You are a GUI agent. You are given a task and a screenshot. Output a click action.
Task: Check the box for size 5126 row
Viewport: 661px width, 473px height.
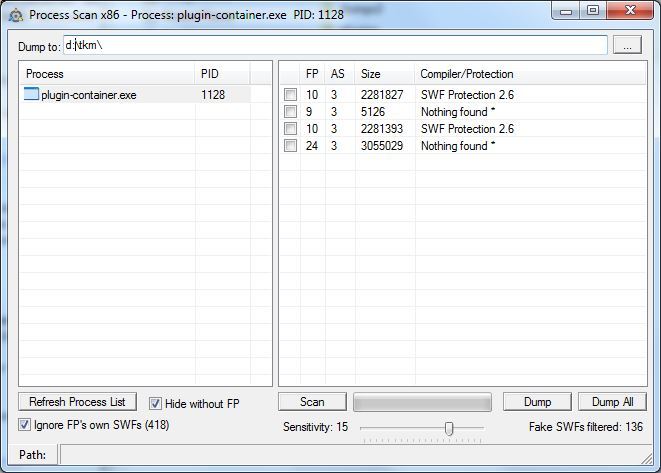point(290,111)
